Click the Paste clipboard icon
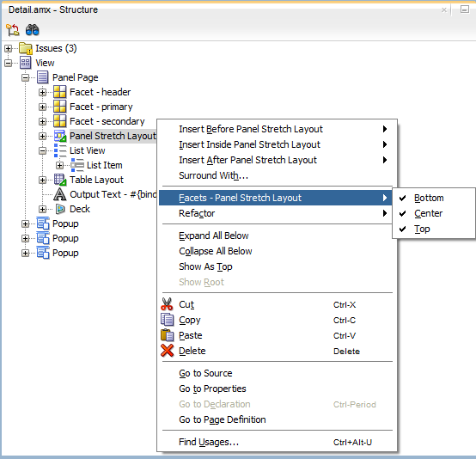 [167, 335]
